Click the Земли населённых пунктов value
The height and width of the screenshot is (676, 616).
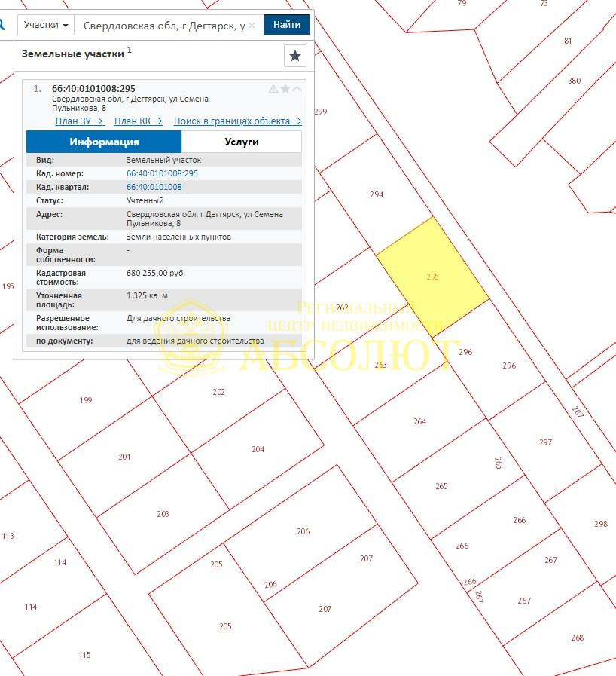[x=178, y=237]
